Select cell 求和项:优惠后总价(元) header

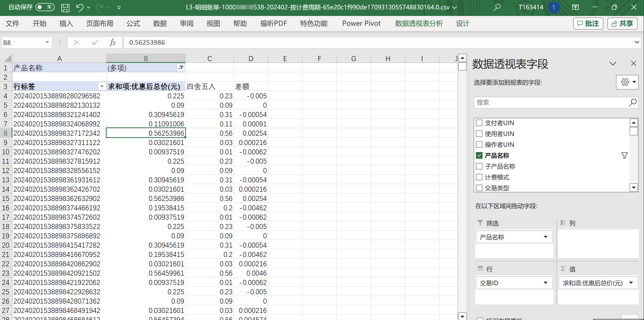146,87
